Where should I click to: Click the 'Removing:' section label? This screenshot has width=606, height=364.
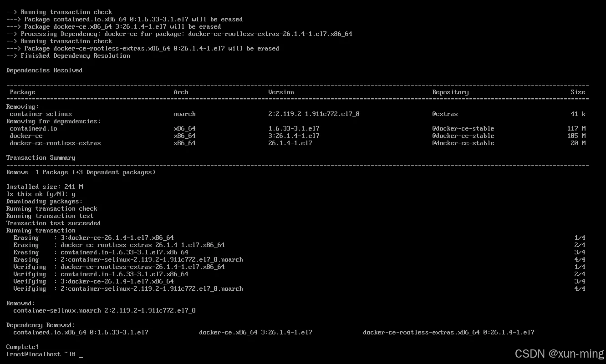pyautogui.click(x=22, y=106)
